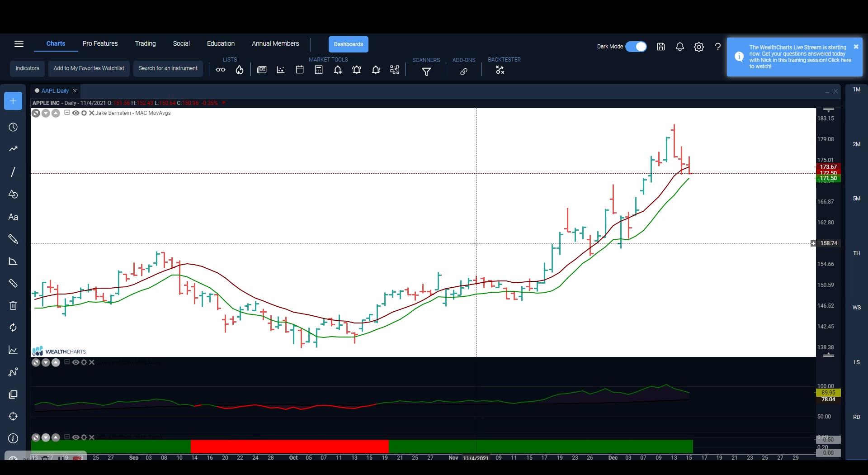Open the calculator market tool

(x=319, y=70)
